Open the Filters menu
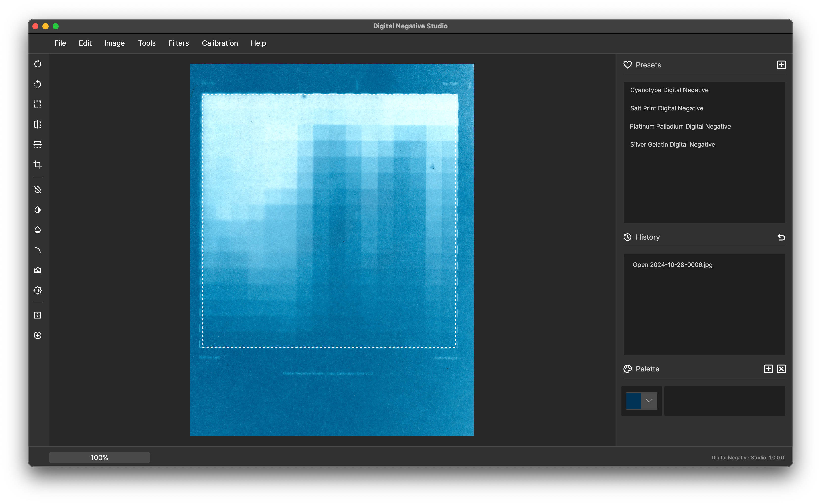This screenshot has width=821, height=504. pos(178,43)
